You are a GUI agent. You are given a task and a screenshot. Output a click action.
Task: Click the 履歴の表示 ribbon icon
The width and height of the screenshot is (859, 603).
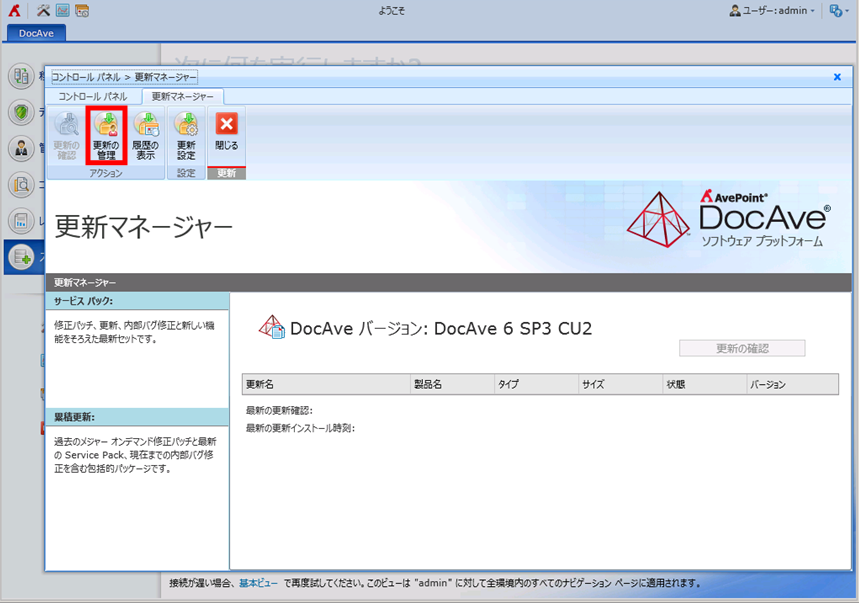coord(146,136)
